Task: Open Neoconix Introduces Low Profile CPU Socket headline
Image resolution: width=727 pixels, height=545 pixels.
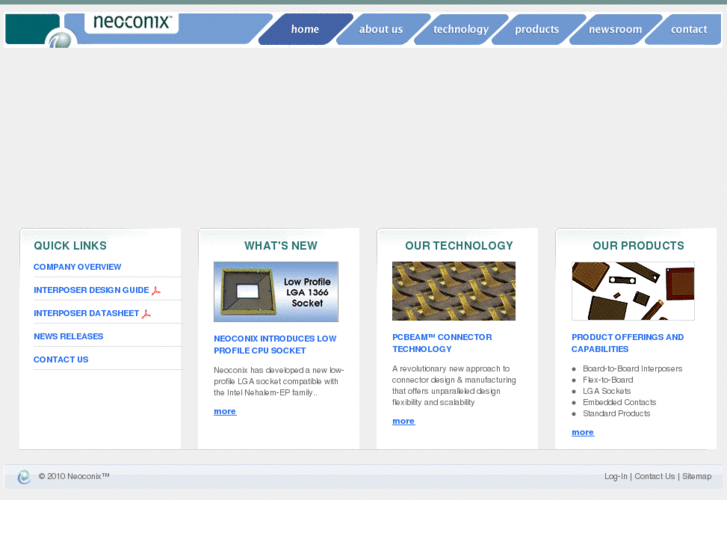Action: pos(275,345)
